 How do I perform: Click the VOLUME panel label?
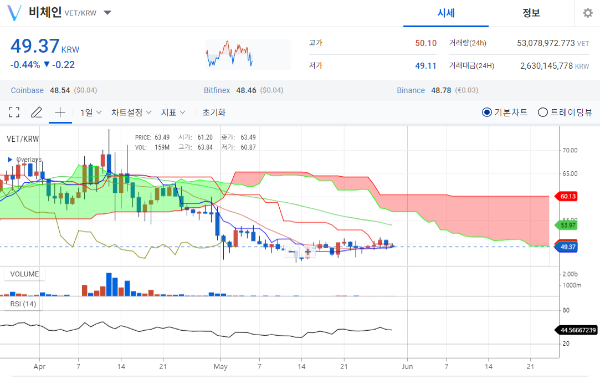24,274
